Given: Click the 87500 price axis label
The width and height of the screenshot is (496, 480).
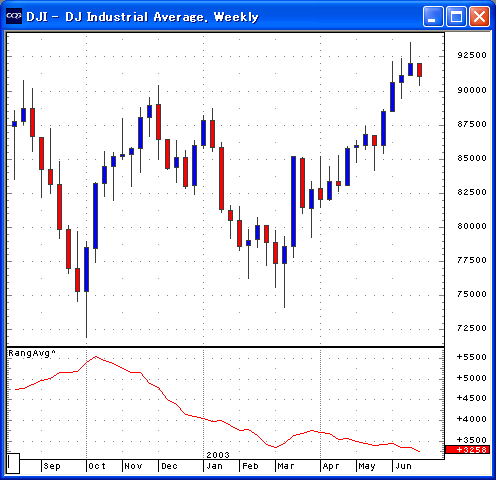Looking at the screenshot, I should click(472, 124).
